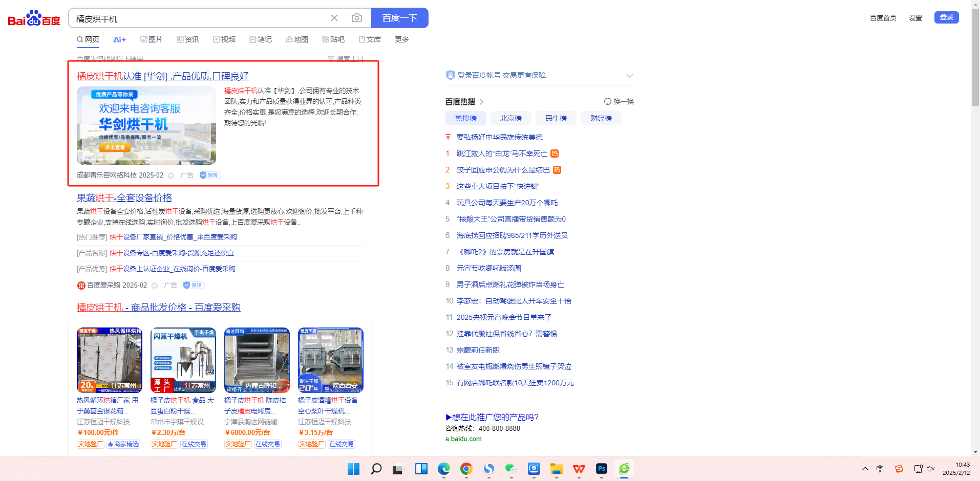Refresh hot search list with 换一换

[x=619, y=101]
